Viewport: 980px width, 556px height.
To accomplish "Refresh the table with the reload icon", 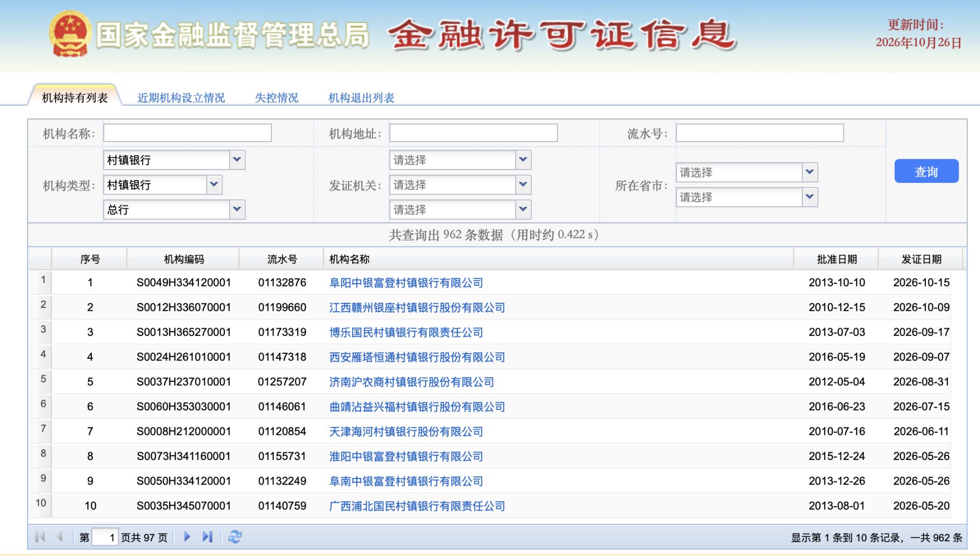I will [235, 537].
